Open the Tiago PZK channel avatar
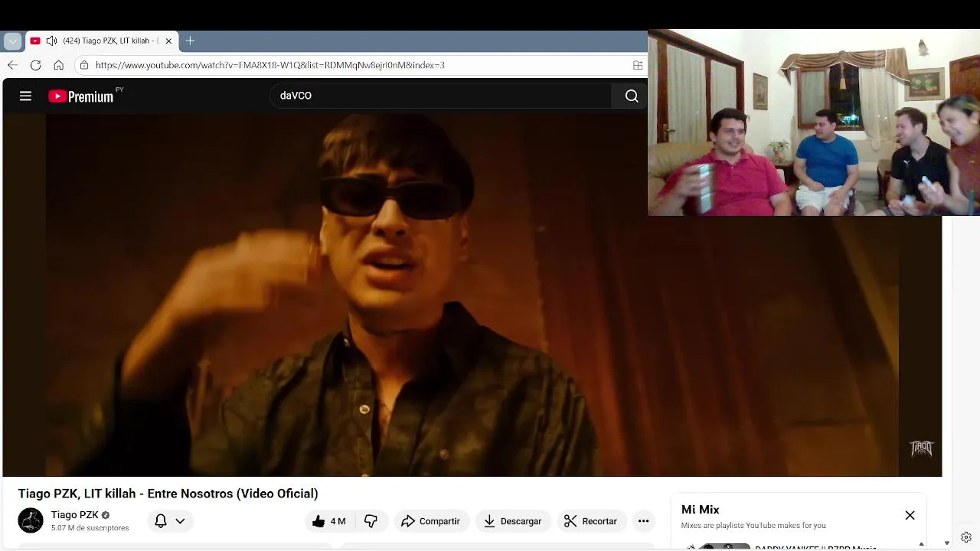 pyautogui.click(x=31, y=520)
